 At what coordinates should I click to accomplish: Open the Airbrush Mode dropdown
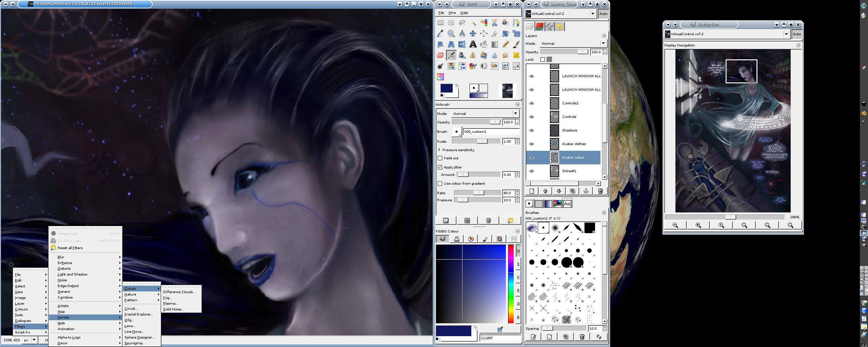point(485,114)
